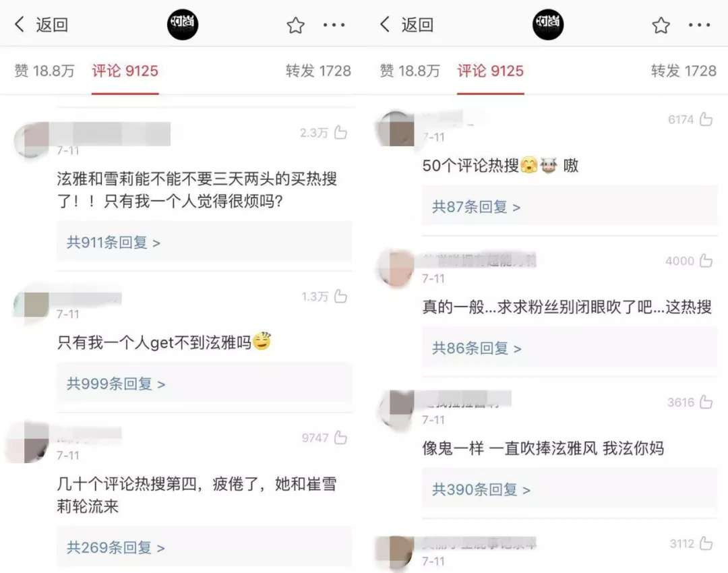The image size is (728, 573).
Task: Like the comment with 6174 likes
Action: 706,119
